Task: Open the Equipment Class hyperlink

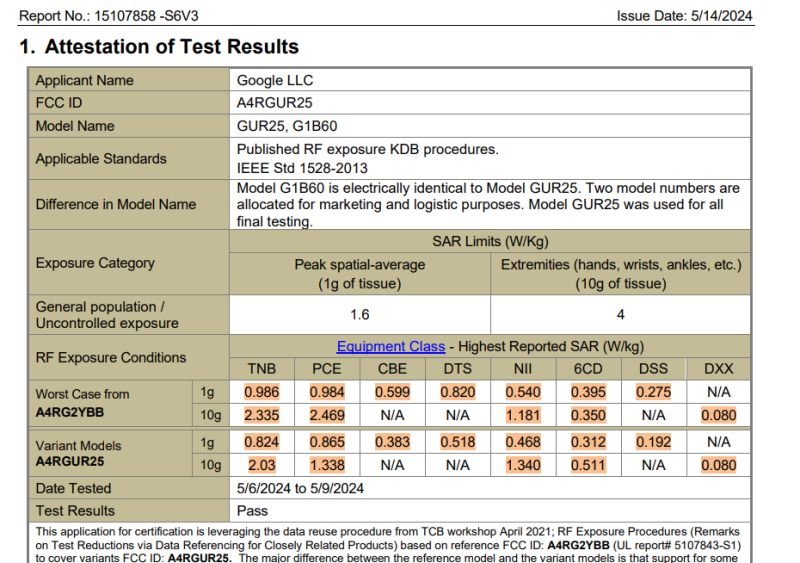Action: tap(390, 346)
